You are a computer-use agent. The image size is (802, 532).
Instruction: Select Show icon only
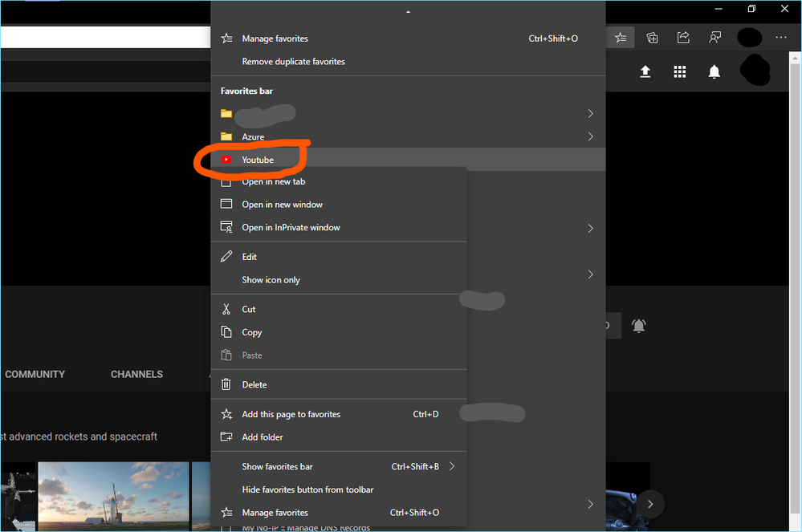point(339,279)
